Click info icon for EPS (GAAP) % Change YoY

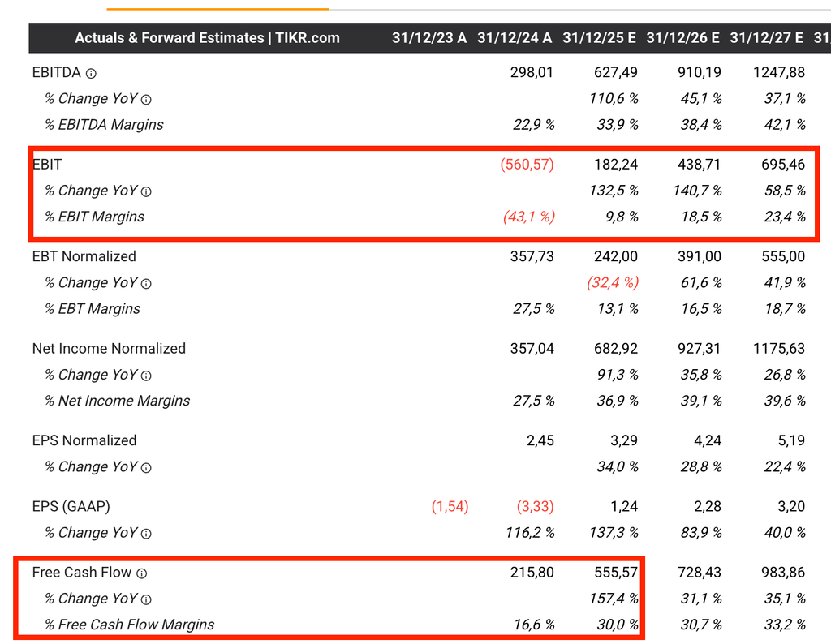pyautogui.click(x=146, y=533)
